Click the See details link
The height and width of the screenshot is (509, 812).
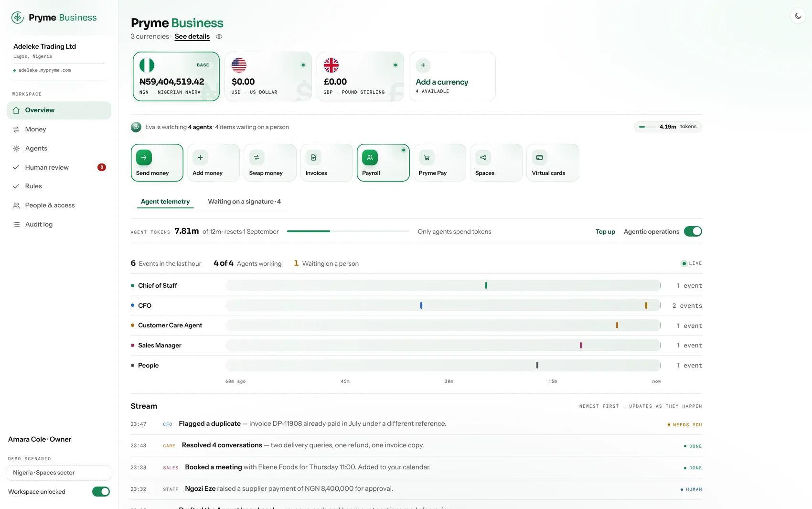coord(192,37)
